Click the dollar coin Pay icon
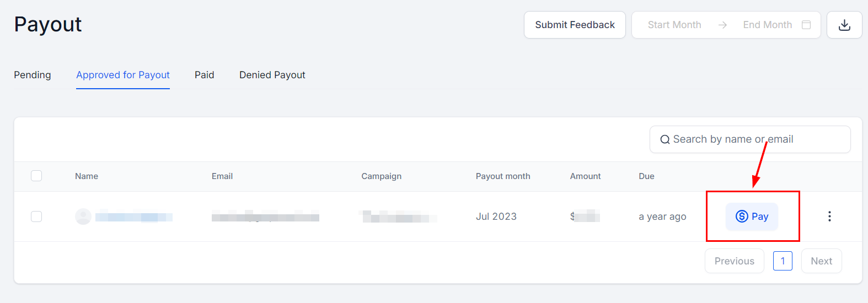Image resolution: width=868 pixels, height=303 pixels. click(742, 217)
